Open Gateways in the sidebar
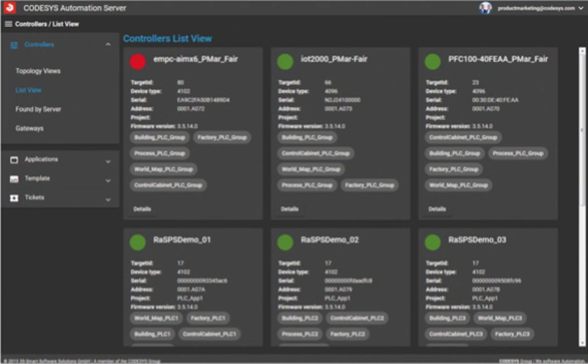Screen dimensions: 588x364 coord(29,129)
